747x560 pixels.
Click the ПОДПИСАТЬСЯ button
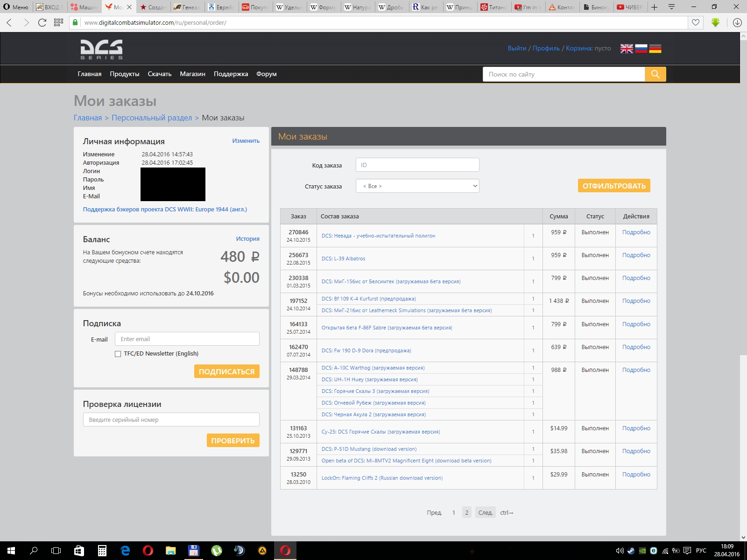tap(227, 371)
